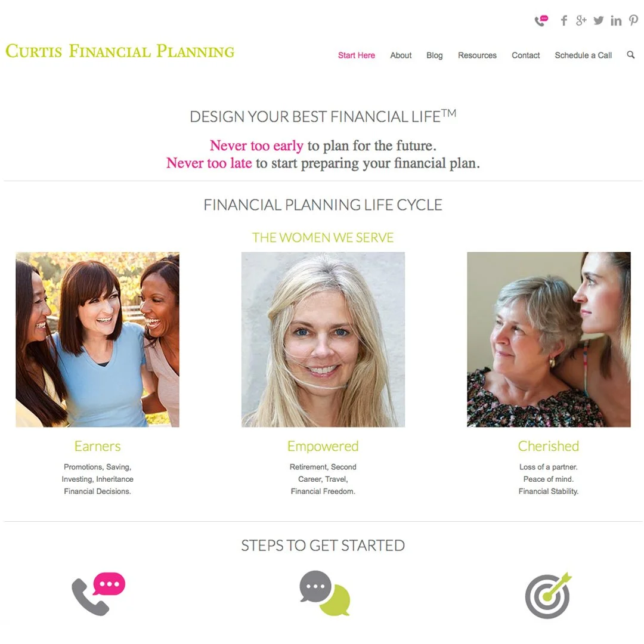The width and height of the screenshot is (644, 644).
Task: Click Schedule a Call in navigation
Action: pyautogui.click(x=583, y=55)
